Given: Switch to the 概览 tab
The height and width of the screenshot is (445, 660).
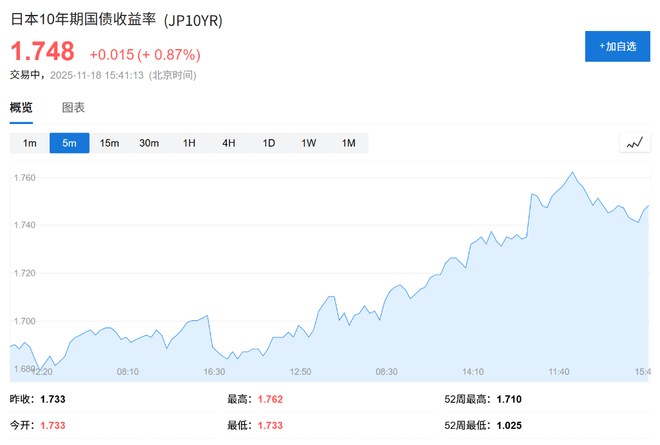Looking at the screenshot, I should pos(21,107).
